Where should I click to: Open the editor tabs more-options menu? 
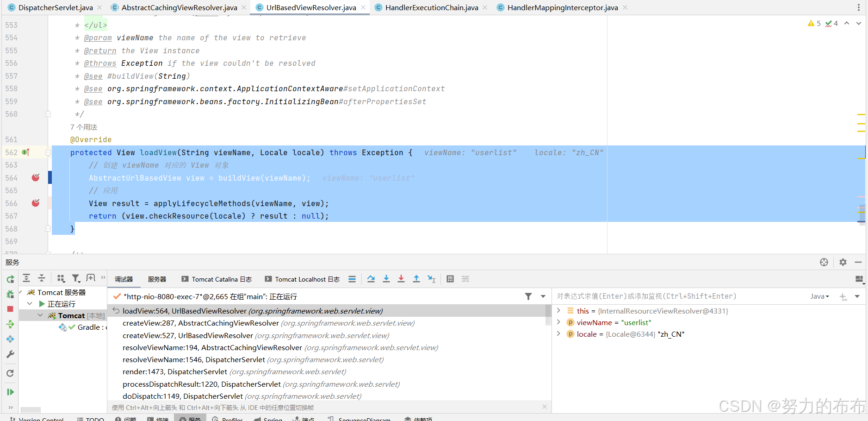point(859,7)
